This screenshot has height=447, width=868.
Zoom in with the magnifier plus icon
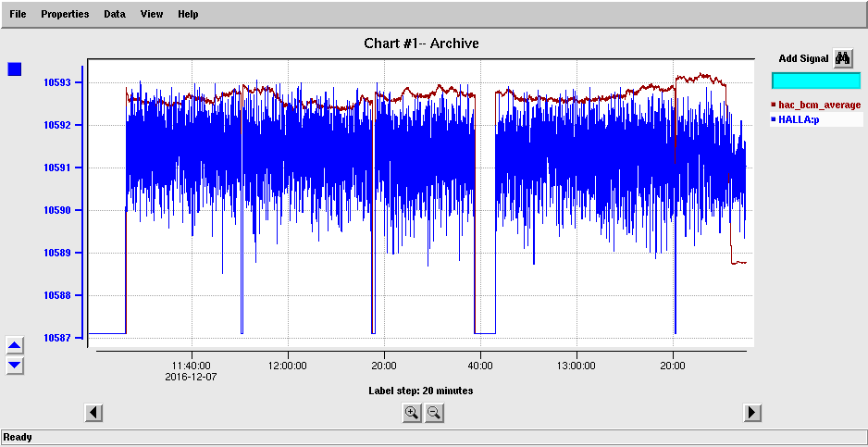(x=411, y=413)
